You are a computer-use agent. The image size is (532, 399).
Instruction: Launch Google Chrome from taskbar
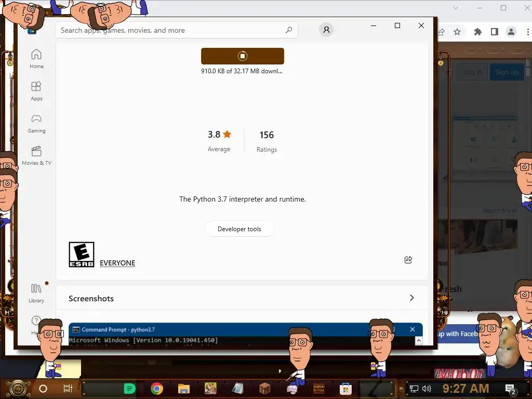coord(157,389)
